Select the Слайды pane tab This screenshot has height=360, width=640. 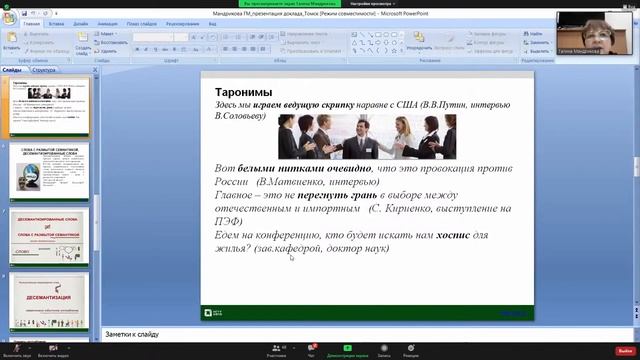(x=13, y=70)
